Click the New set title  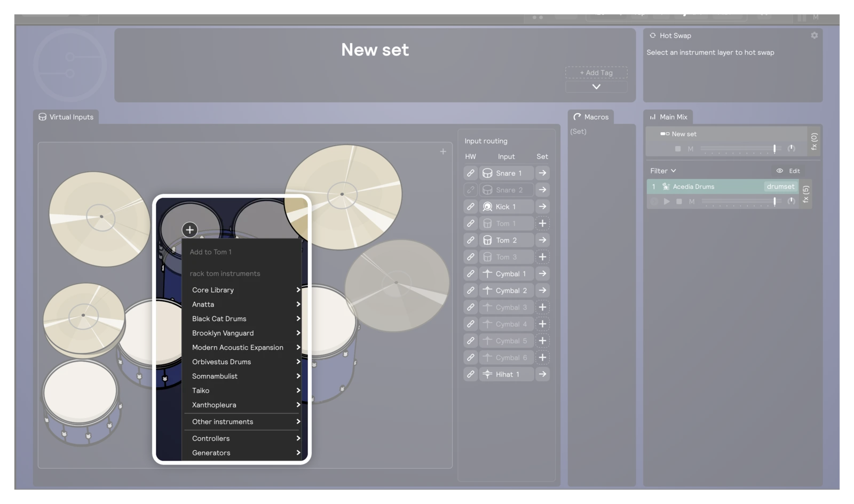click(x=375, y=50)
